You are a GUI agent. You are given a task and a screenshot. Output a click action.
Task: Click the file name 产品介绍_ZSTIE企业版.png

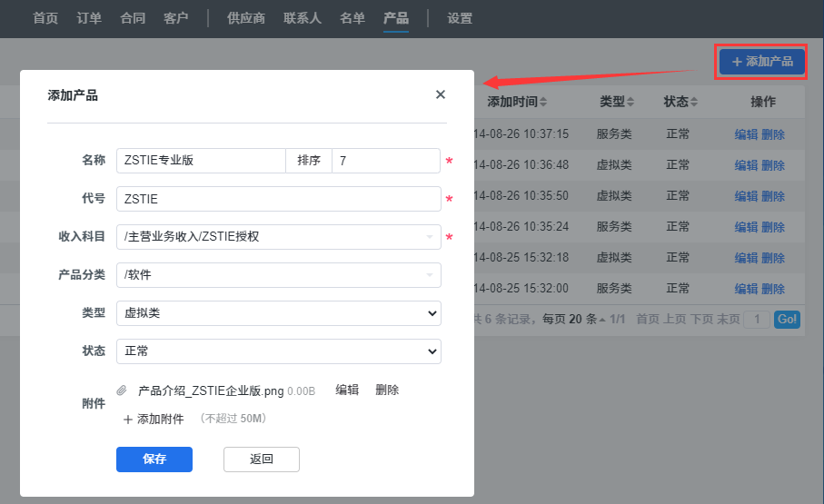[x=211, y=391]
